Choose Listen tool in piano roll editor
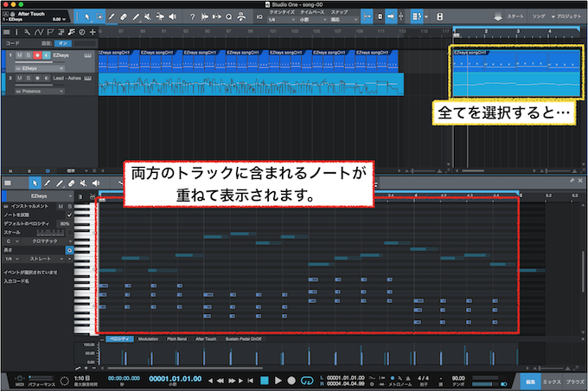This screenshot has height=391, width=588. tap(96, 183)
